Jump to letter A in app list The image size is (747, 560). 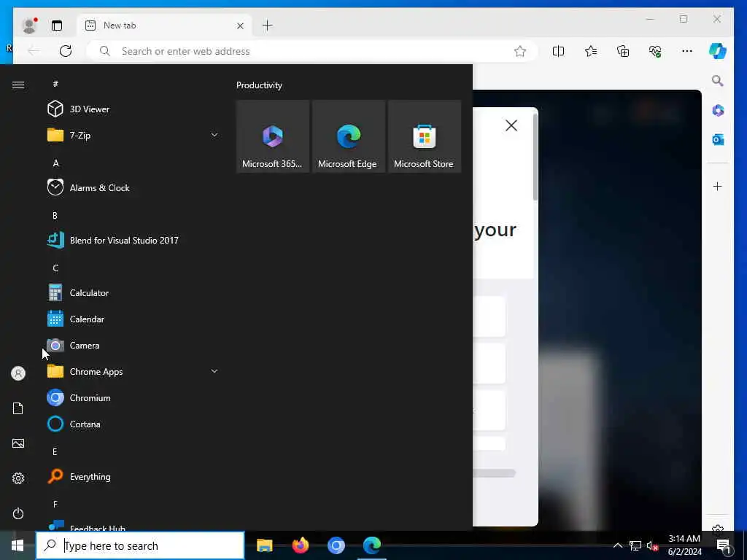(x=55, y=163)
